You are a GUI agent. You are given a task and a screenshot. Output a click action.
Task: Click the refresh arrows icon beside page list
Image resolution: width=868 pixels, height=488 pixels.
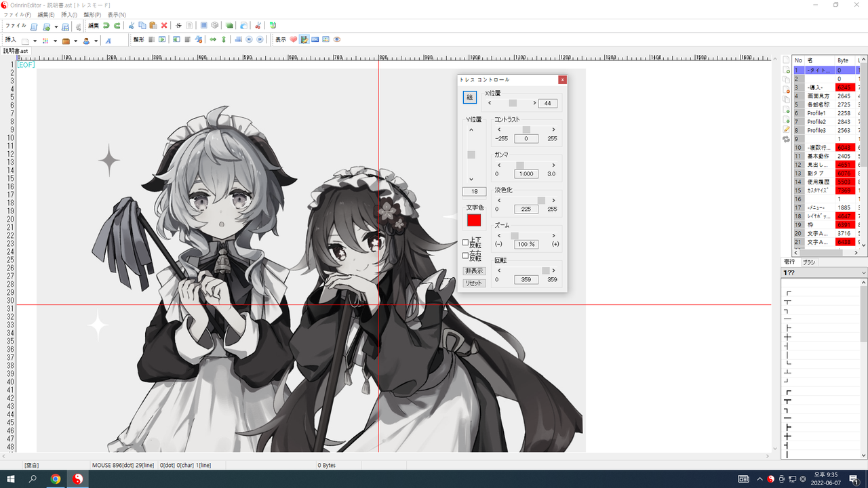point(786,139)
